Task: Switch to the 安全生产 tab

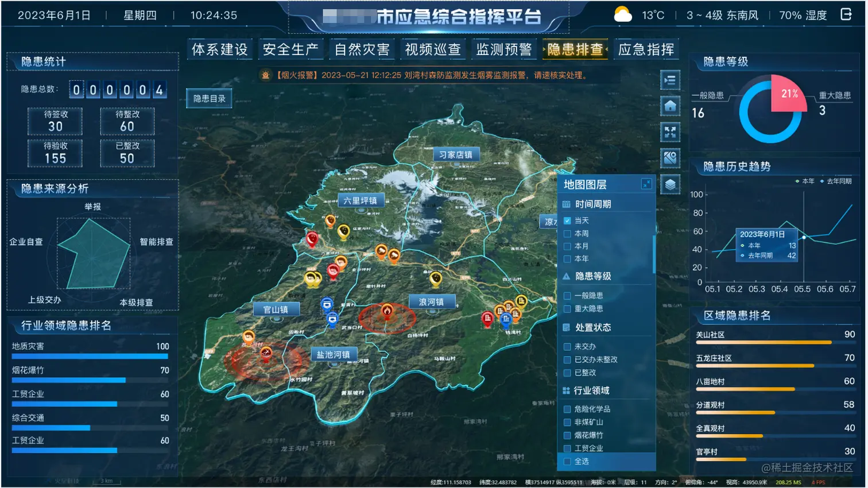Action: 290,50
